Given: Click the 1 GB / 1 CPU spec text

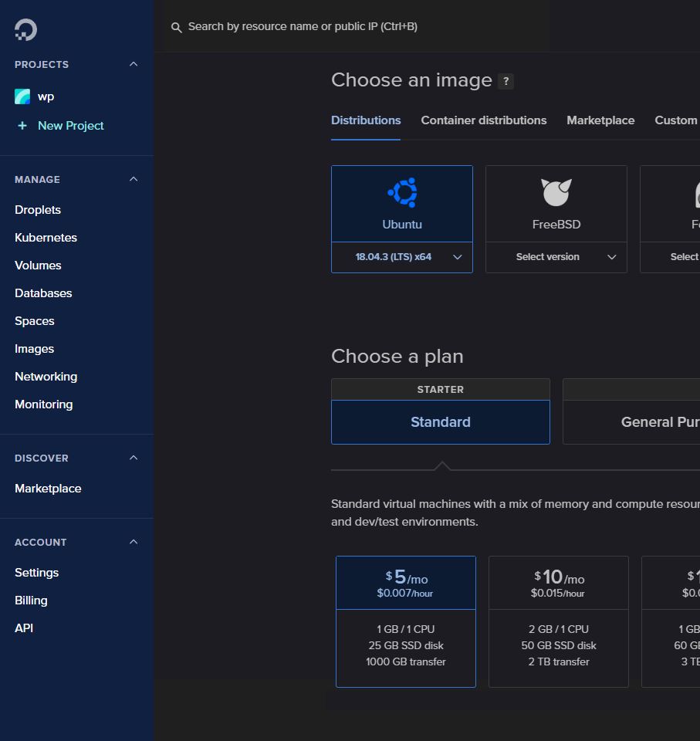Looking at the screenshot, I should coord(405,630).
